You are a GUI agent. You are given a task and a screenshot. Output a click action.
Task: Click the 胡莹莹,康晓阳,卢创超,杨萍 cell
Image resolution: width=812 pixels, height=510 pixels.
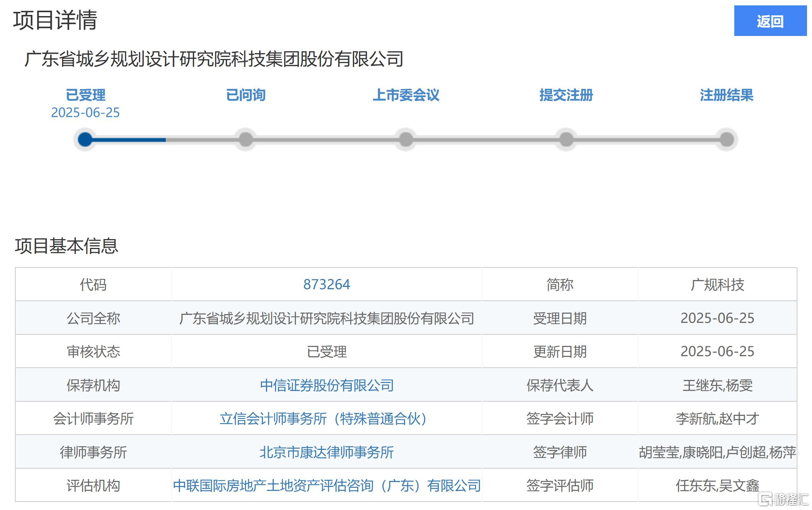pos(717,452)
